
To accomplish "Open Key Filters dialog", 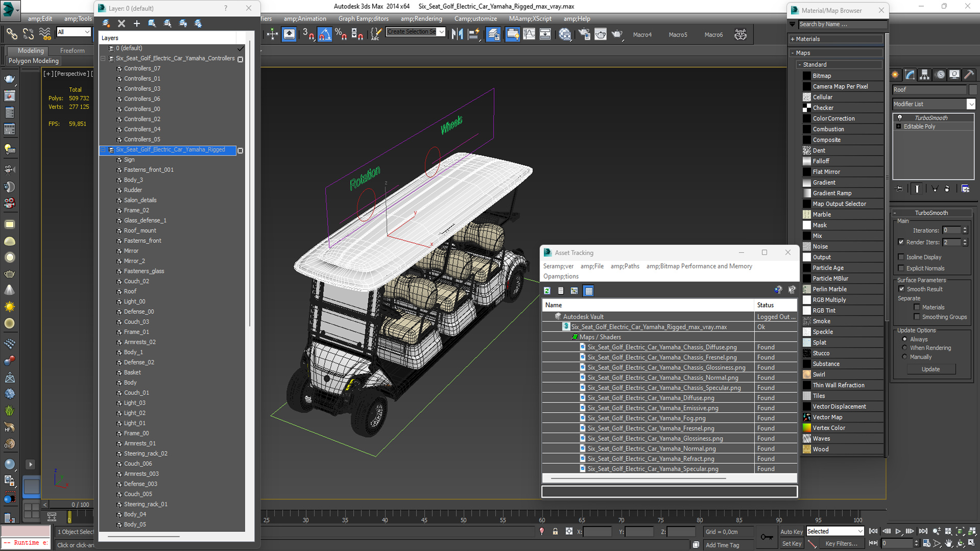I will [841, 544].
